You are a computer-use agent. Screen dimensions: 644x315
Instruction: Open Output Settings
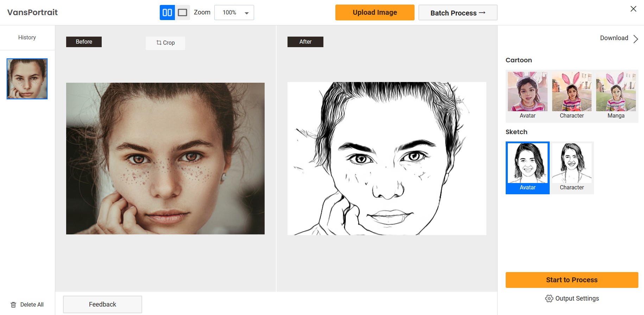(572, 298)
